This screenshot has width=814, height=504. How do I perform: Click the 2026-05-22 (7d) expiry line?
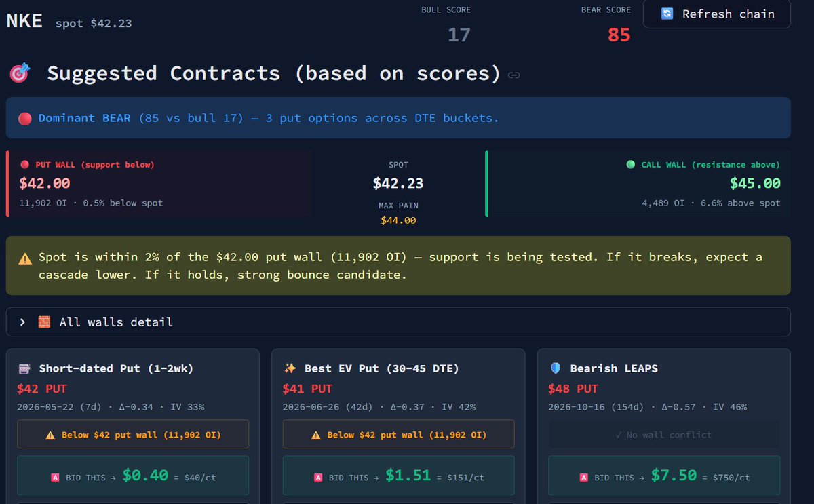[111, 407]
